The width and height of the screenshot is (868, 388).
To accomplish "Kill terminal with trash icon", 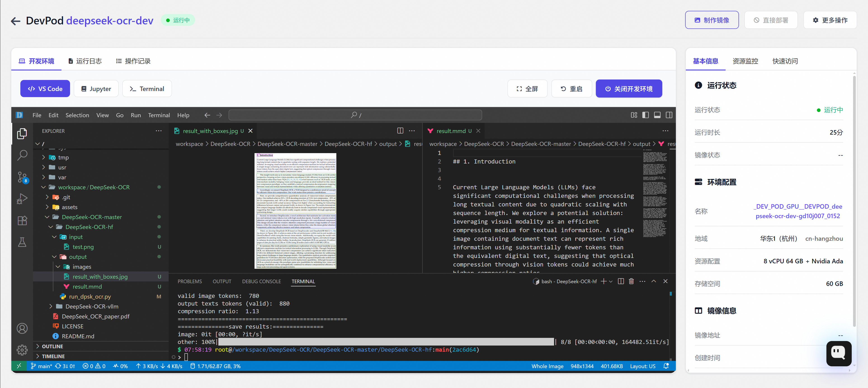I will [631, 281].
